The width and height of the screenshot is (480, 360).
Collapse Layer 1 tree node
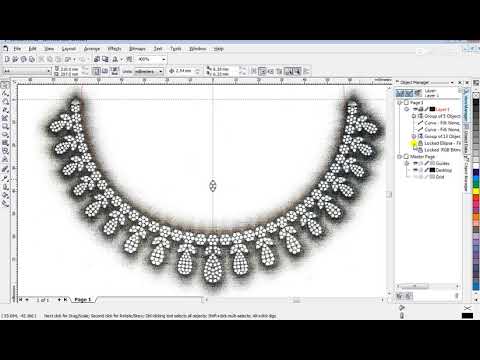407,109
